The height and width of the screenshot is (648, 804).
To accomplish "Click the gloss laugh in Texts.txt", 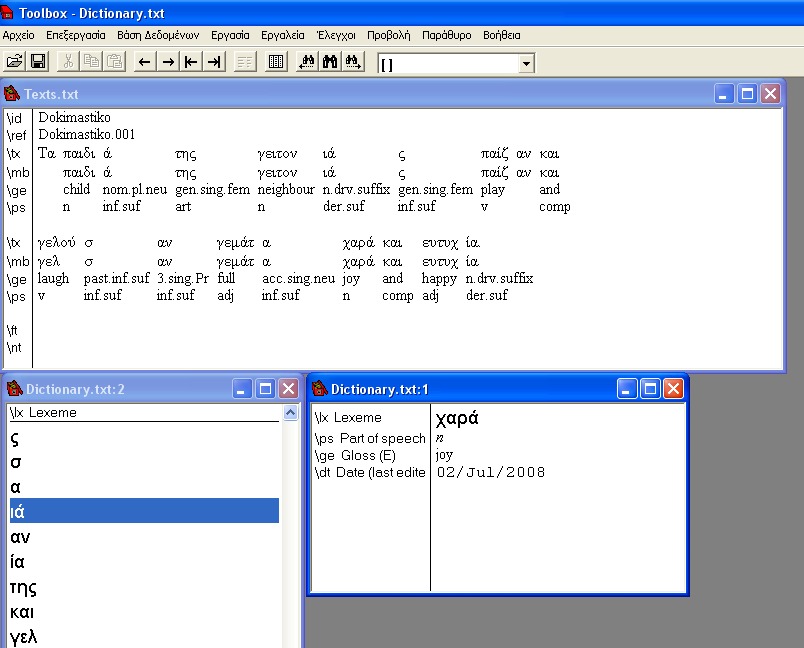I will [53, 278].
